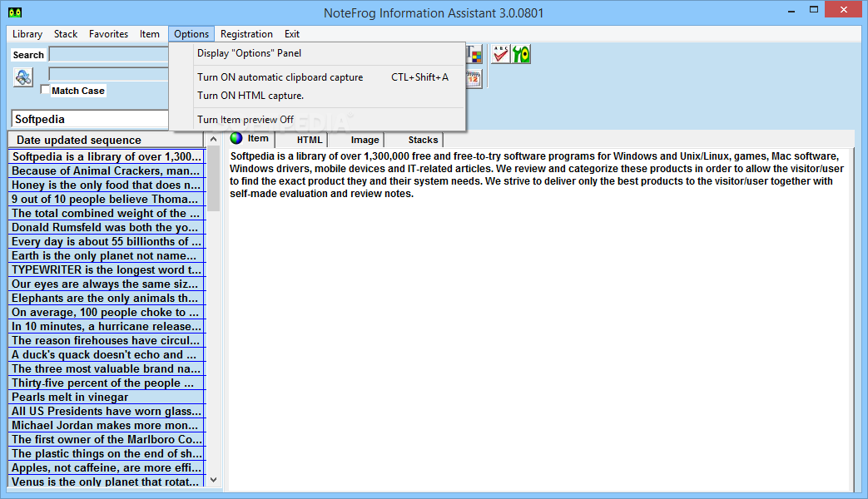The width and height of the screenshot is (868, 499).
Task: Choose Display "Options" Panel
Action: tap(316, 53)
